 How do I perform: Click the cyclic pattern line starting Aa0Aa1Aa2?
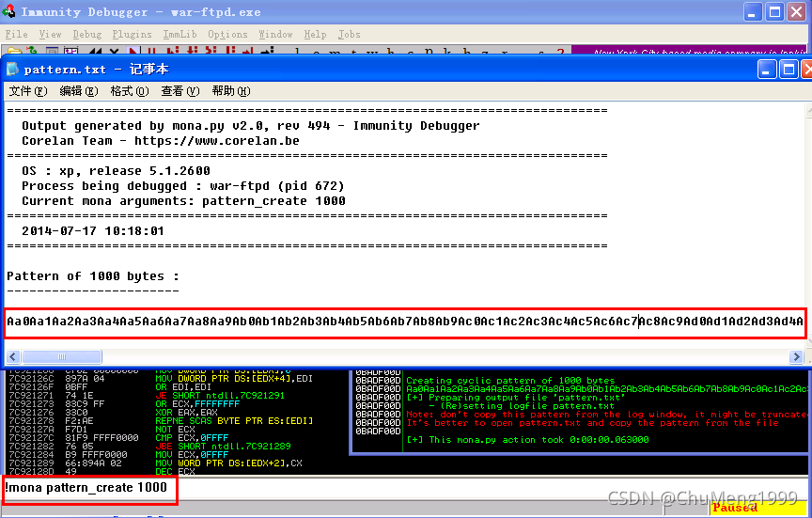(x=404, y=322)
